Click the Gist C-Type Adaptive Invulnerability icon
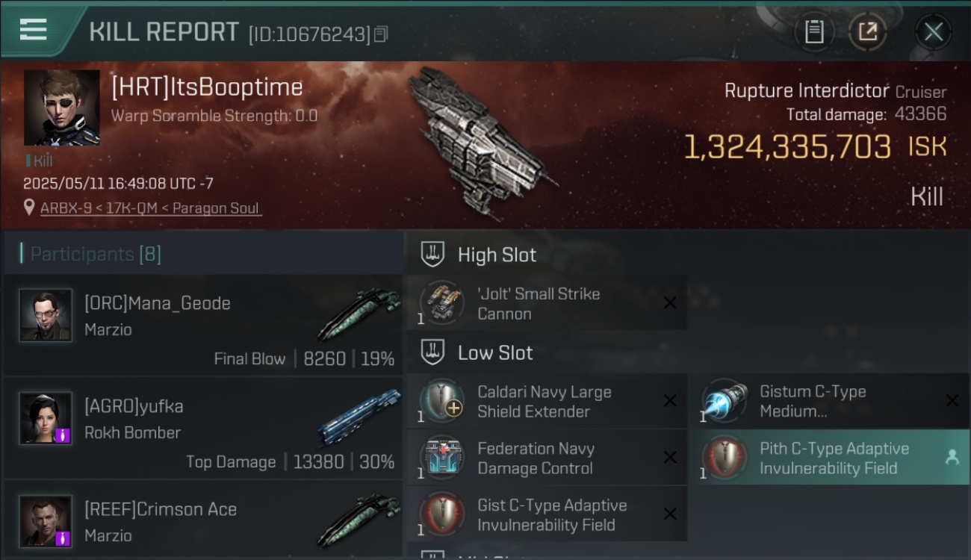 442,514
